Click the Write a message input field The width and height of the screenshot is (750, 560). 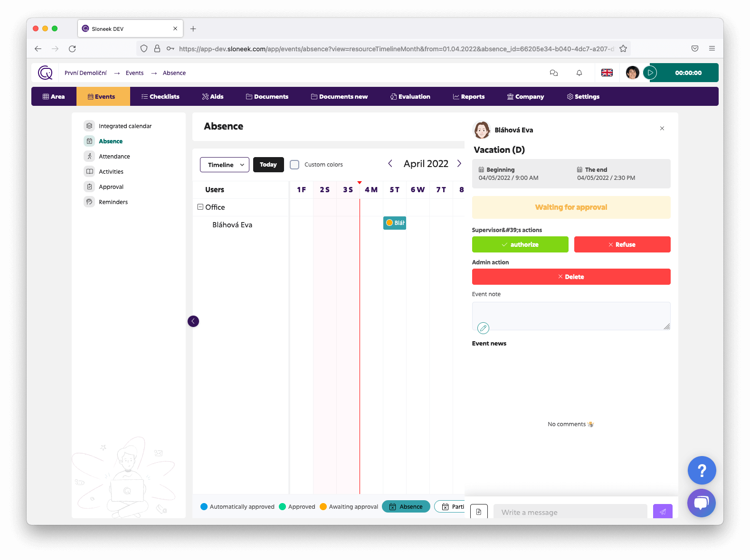[x=570, y=512]
